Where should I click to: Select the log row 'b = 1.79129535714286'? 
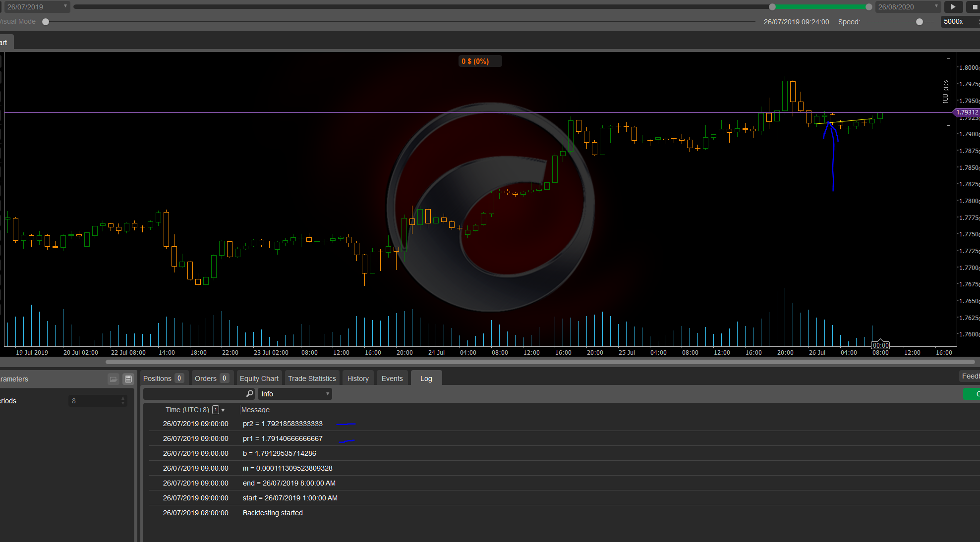click(x=564, y=453)
